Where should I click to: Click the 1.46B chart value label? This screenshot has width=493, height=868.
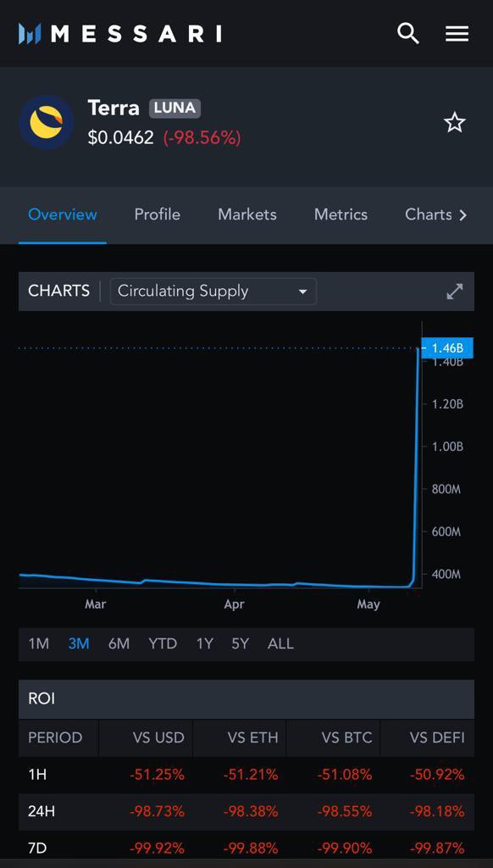click(x=447, y=348)
